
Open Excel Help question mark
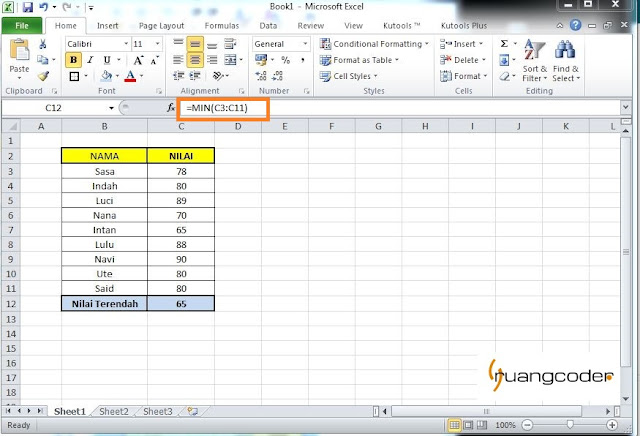[576, 25]
